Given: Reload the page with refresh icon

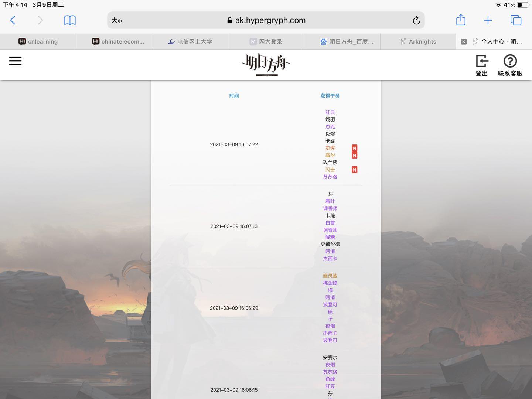Looking at the screenshot, I should 416,20.
